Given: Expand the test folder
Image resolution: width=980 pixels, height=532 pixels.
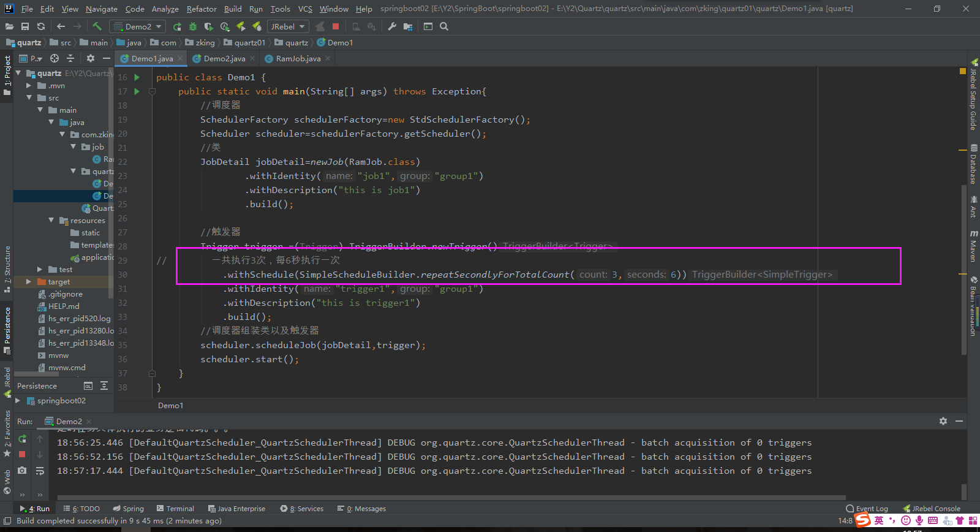Looking at the screenshot, I should click(40, 270).
